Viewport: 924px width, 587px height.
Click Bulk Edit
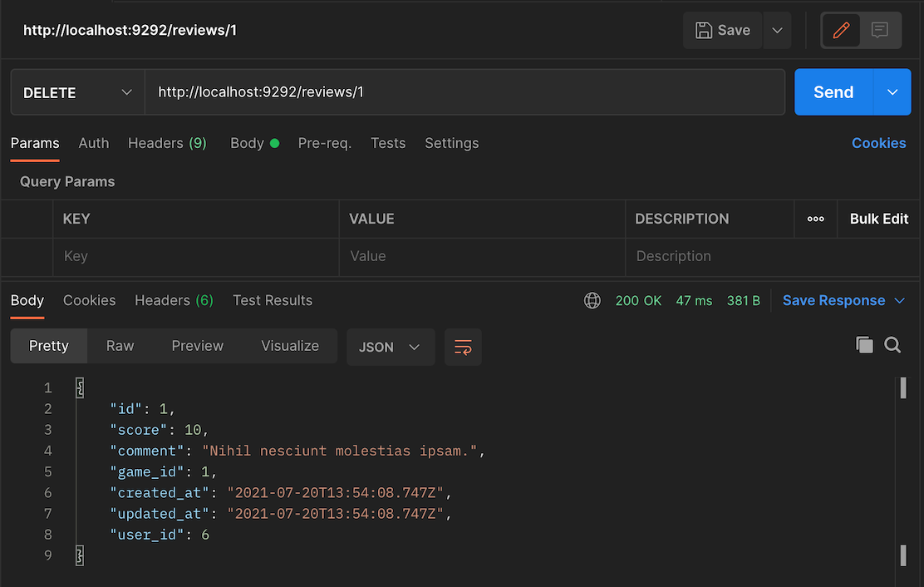(878, 219)
